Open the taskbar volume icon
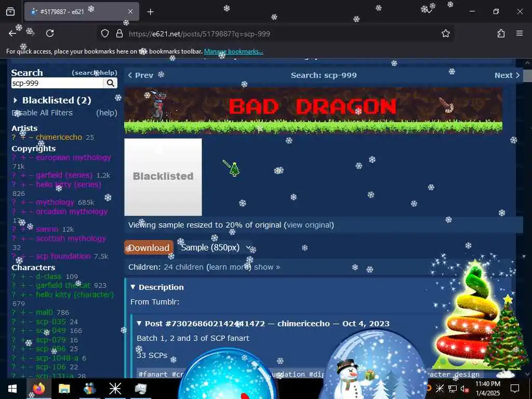Screen dimensions: 532x399 [x=464, y=389]
